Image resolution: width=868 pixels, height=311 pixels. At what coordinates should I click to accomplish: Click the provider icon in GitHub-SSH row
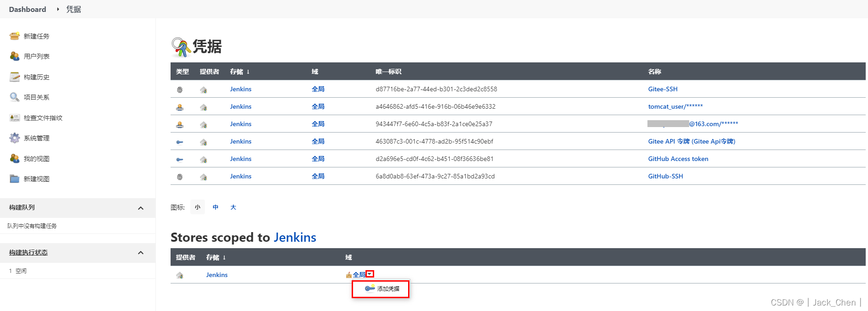(x=204, y=177)
